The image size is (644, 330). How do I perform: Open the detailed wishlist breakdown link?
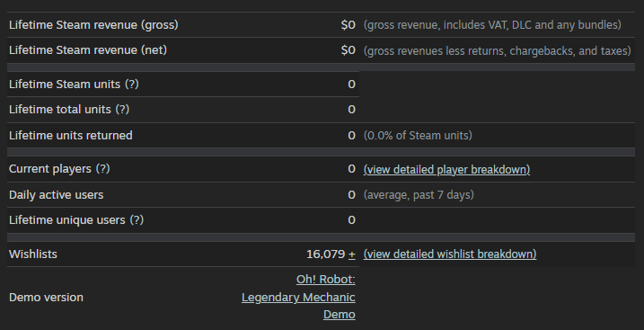(x=450, y=254)
